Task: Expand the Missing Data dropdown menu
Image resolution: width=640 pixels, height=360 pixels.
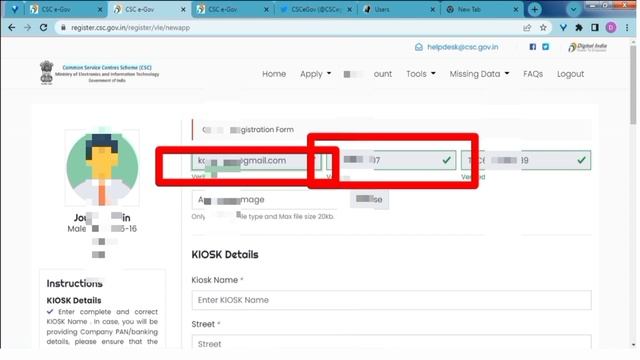Action: click(479, 74)
